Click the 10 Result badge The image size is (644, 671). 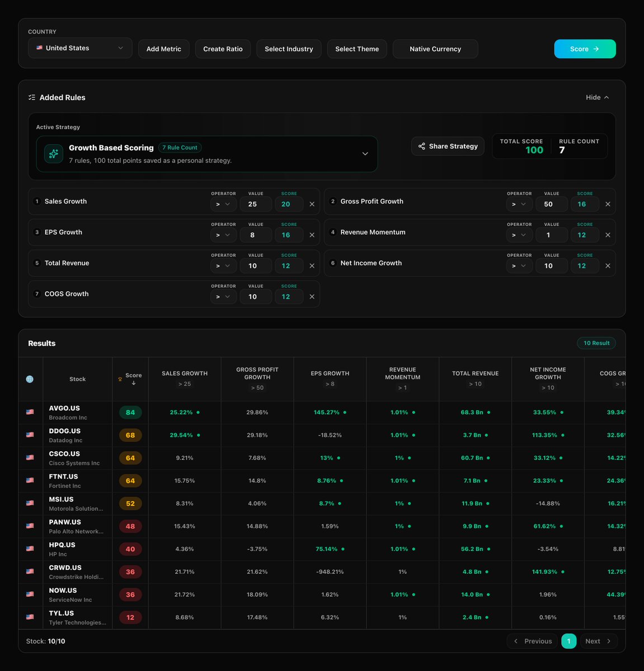click(596, 343)
